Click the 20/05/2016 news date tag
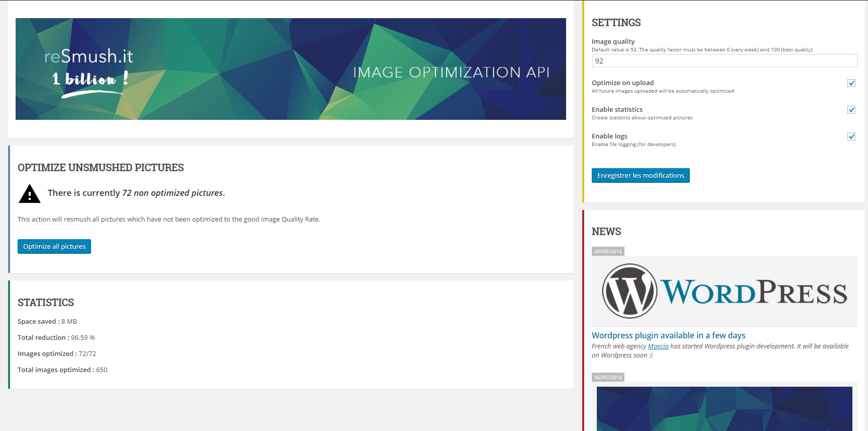 (x=608, y=251)
